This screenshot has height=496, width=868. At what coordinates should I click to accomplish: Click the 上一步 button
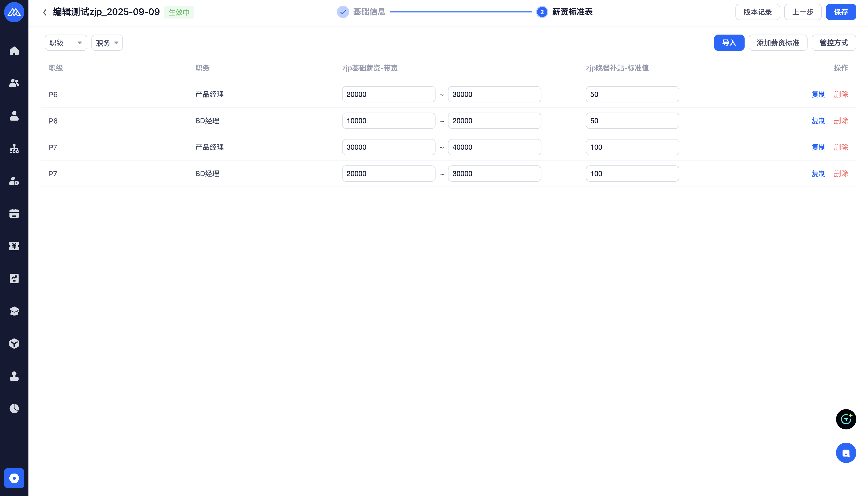pos(803,12)
